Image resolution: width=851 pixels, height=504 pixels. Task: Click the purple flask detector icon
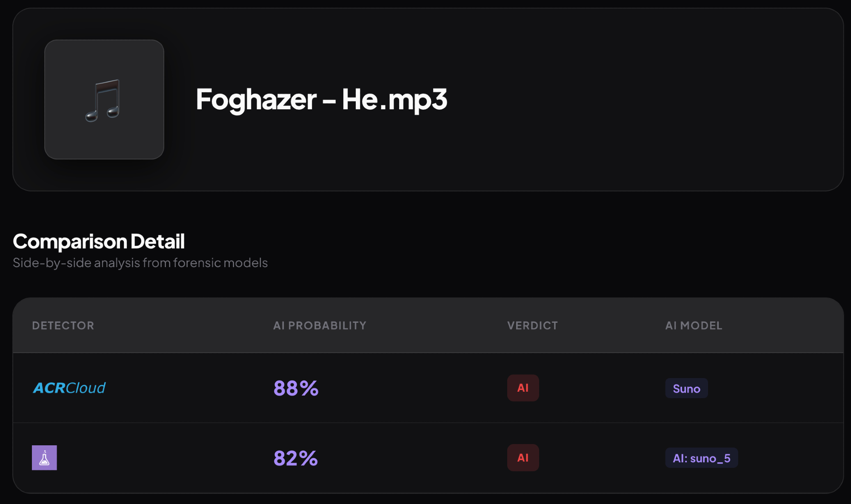44,458
